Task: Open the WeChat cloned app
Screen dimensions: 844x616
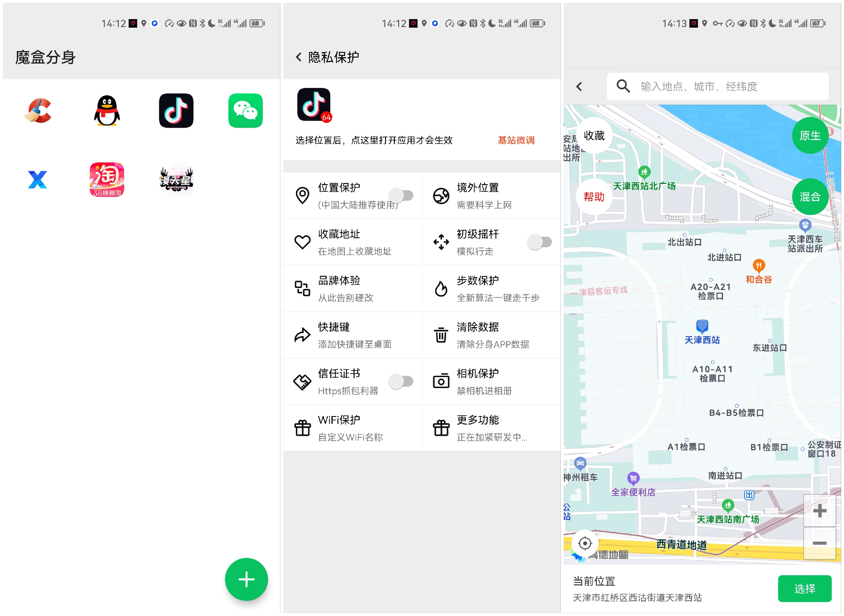Action: [245, 110]
